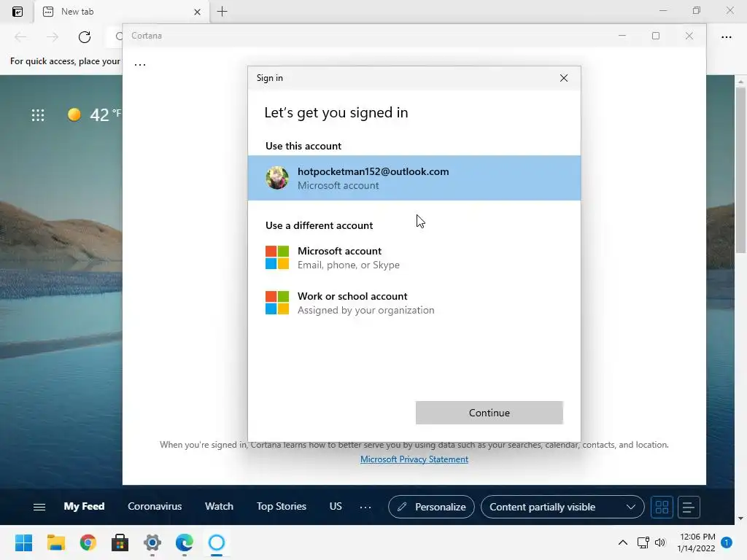Select Coronavirus feed tab
The height and width of the screenshot is (560, 747).
tap(155, 506)
